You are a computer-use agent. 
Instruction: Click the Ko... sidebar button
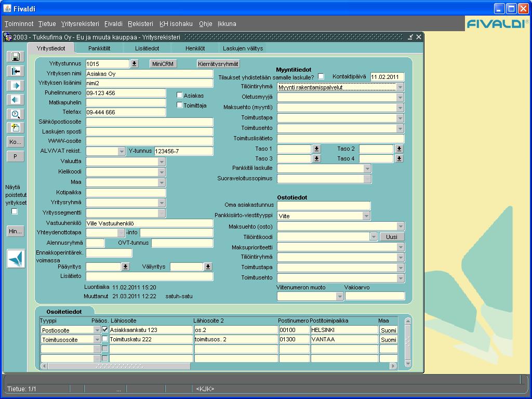point(15,142)
